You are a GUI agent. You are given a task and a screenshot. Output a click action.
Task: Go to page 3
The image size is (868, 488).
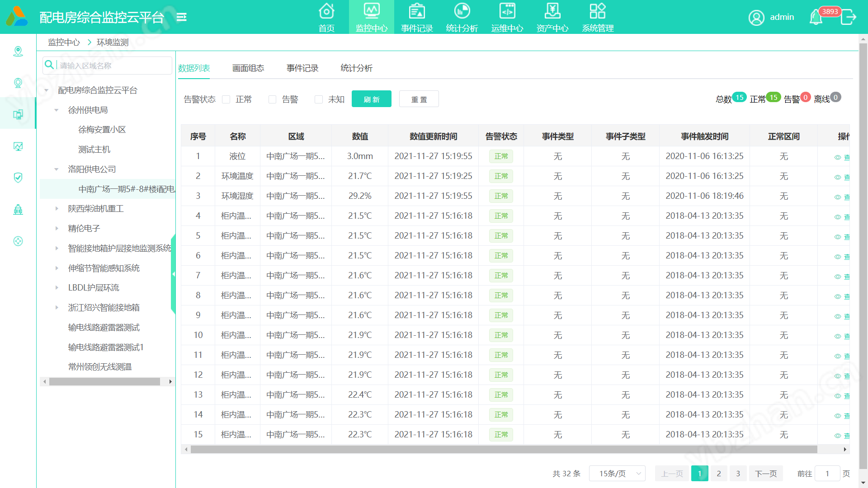(738, 474)
